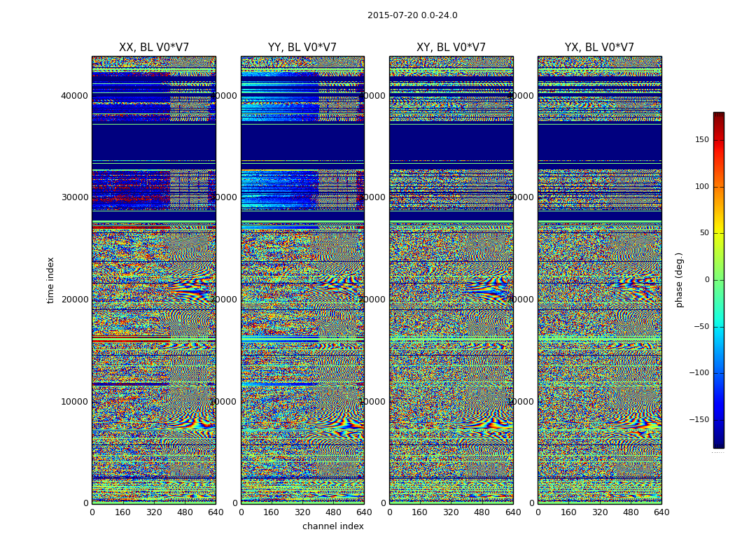
Task: Click the '480' x-tick under the XX plot
Action: [185, 512]
